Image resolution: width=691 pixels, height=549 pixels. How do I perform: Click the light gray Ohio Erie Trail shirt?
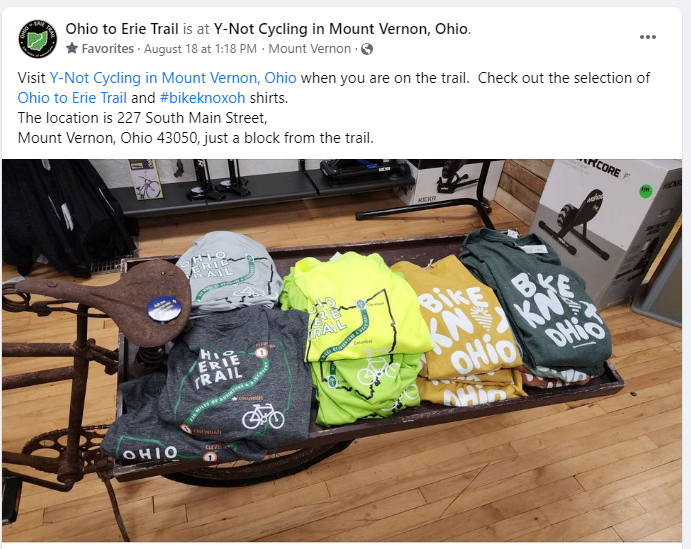pos(229,271)
